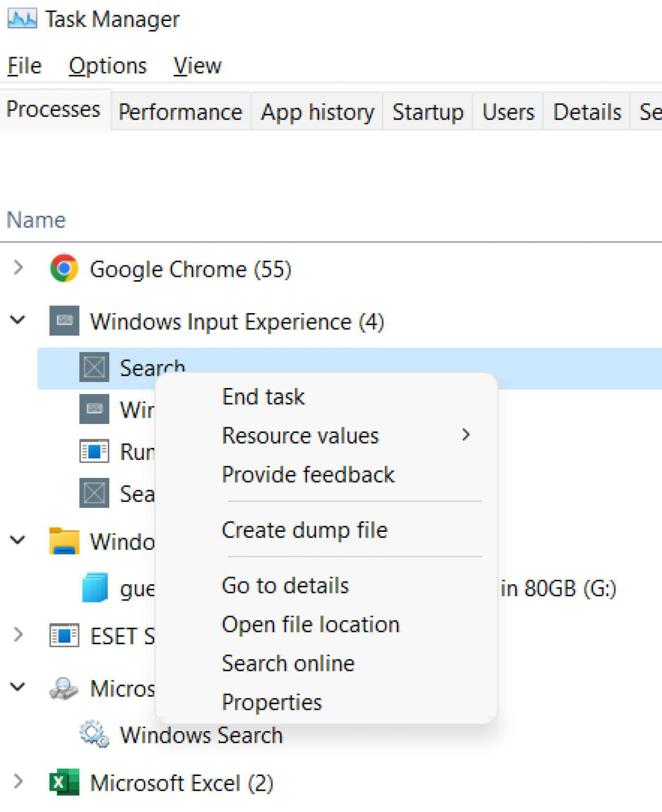This screenshot has width=662, height=812.
Task: Click the Windows Input Experience icon
Action: click(64, 321)
